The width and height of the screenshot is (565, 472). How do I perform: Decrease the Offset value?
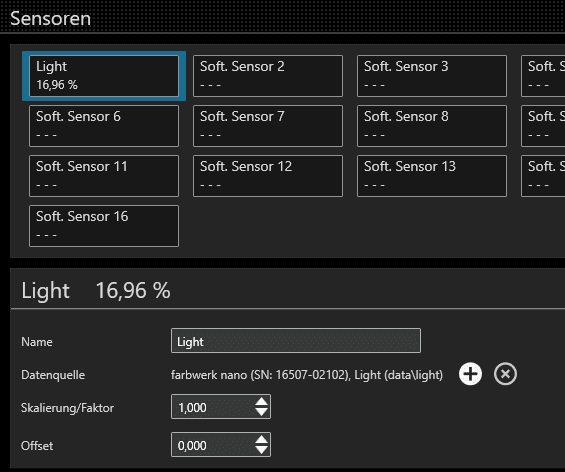pos(261,450)
